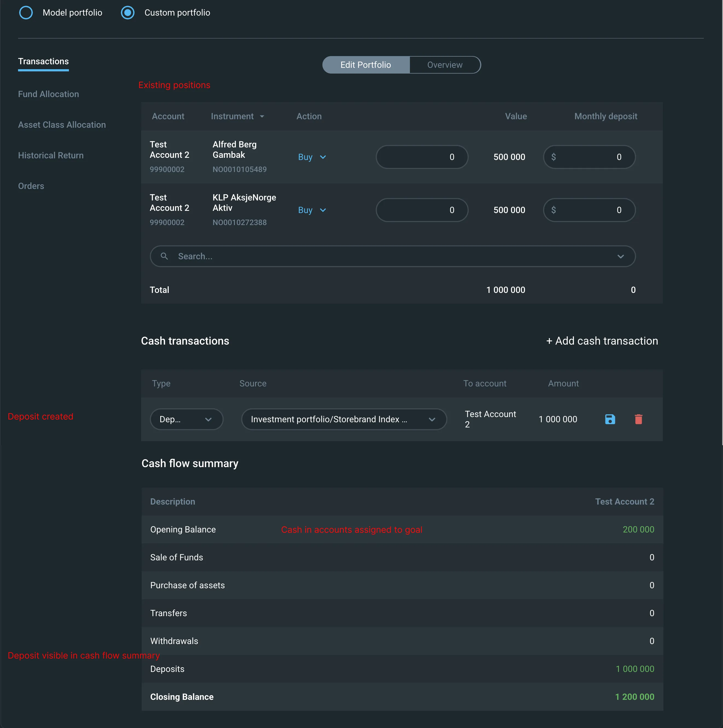View the Historical Return section

pyautogui.click(x=51, y=155)
